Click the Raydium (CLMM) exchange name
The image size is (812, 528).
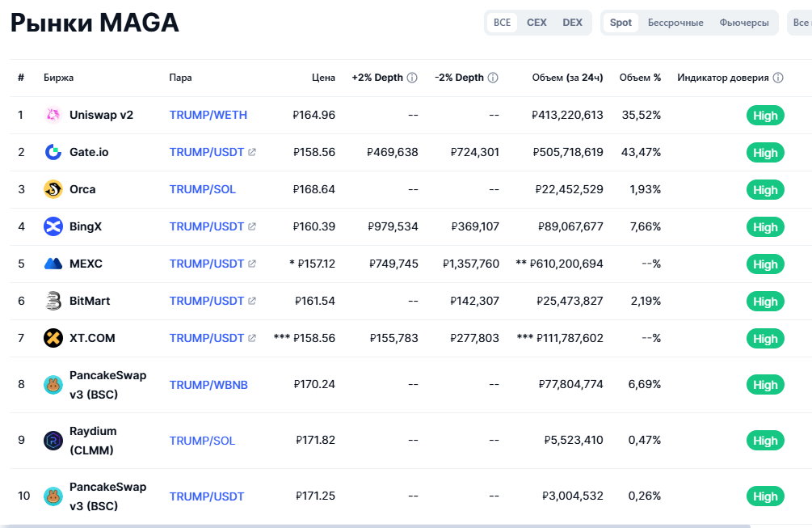tap(93, 441)
